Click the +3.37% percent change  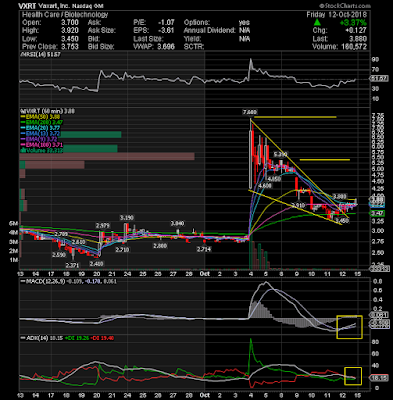pos(353,23)
